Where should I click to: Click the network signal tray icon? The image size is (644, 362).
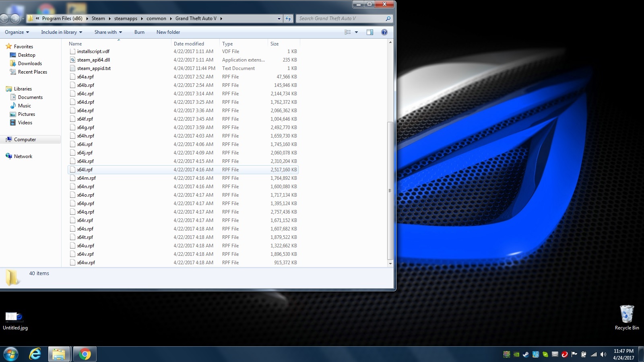point(593,354)
